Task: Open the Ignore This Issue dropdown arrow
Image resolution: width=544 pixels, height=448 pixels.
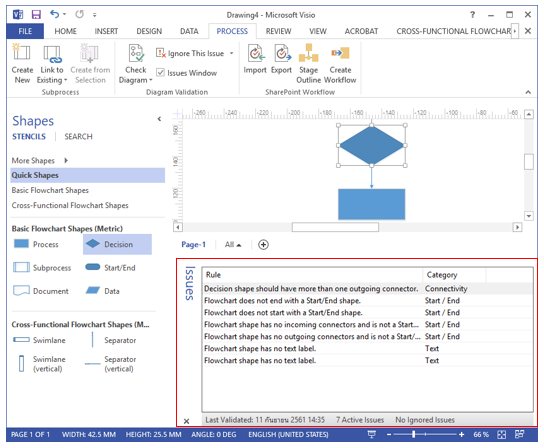Action: (x=231, y=53)
